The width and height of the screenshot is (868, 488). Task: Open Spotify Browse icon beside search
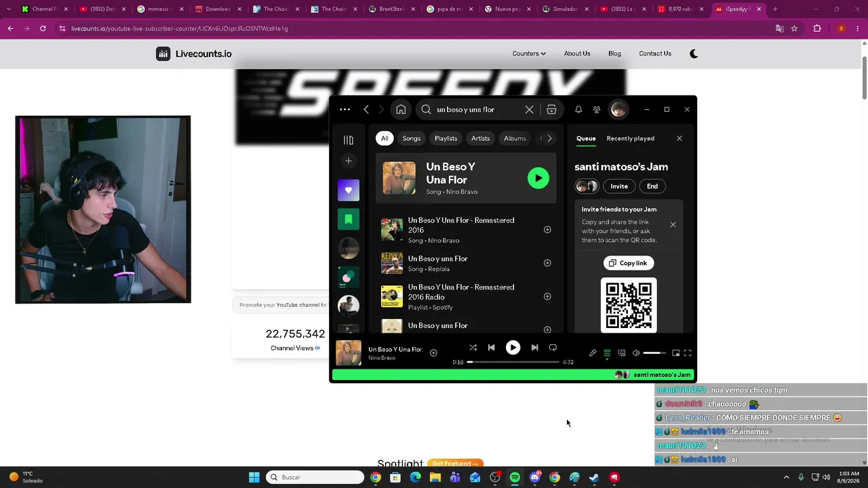coord(551,109)
